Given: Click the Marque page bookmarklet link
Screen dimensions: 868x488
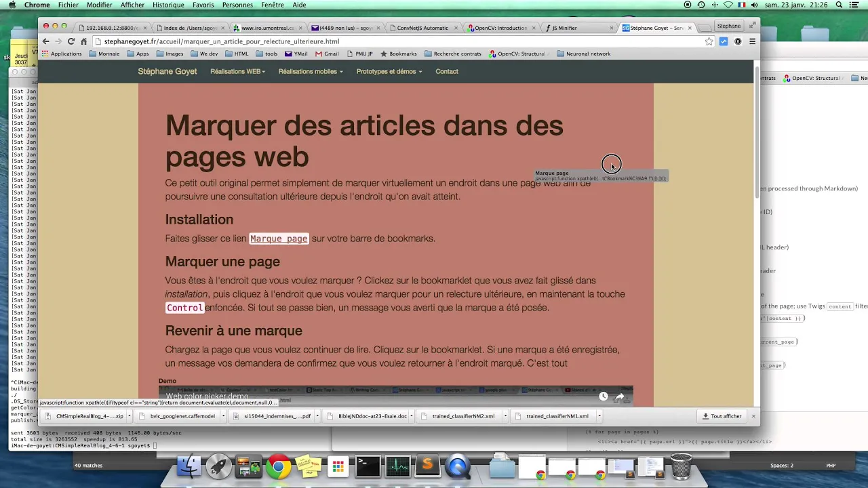Looking at the screenshot, I should point(279,239).
